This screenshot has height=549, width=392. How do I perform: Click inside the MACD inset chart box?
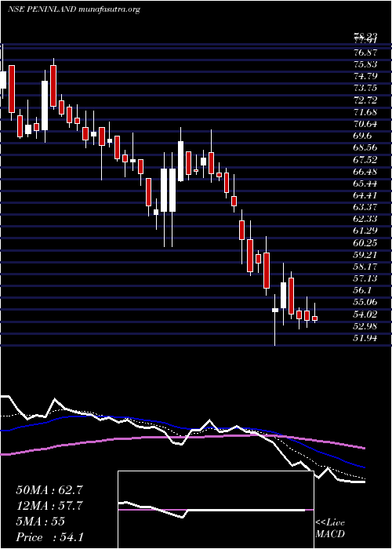click(x=216, y=510)
